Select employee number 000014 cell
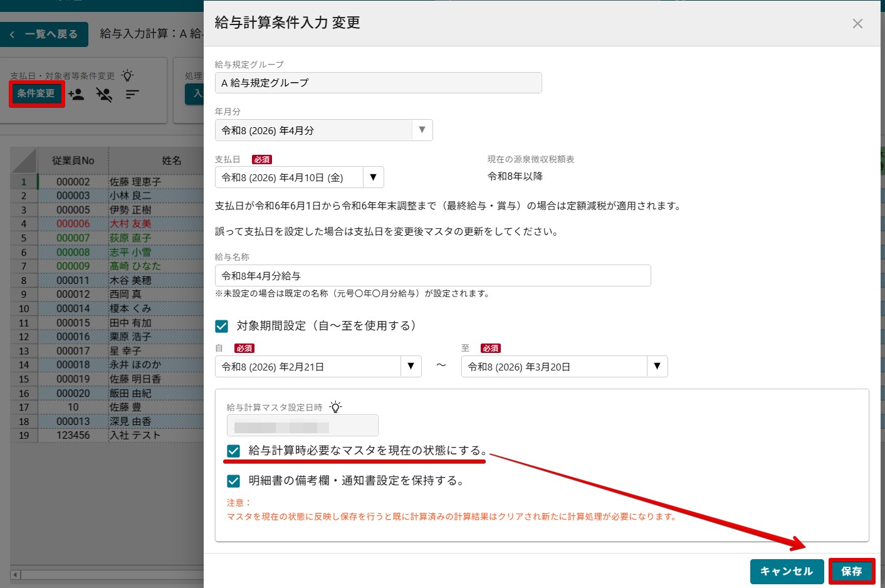The height and width of the screenshot is (588, 885). [x=73, y=308]
